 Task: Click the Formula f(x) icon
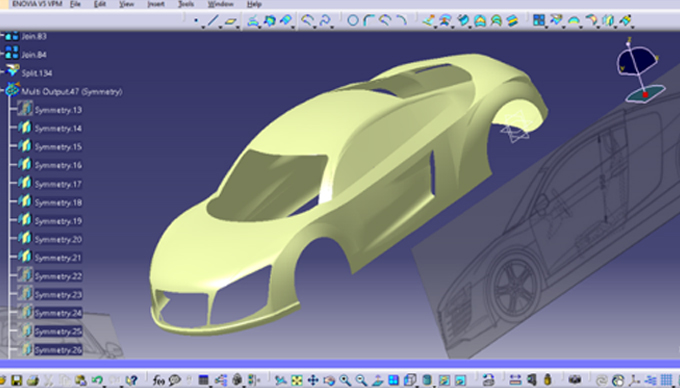click(x=159, y=381)
